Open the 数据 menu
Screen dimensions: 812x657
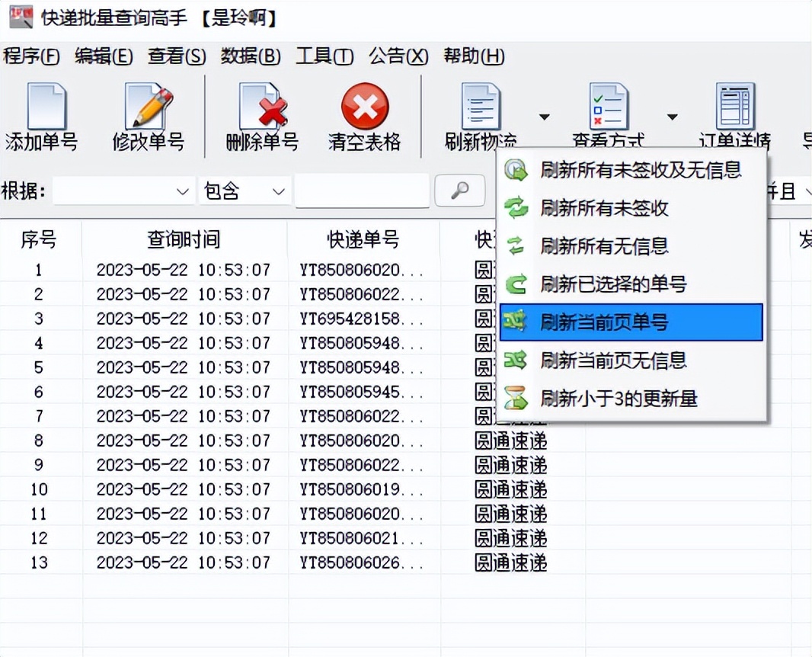(251, 56)
